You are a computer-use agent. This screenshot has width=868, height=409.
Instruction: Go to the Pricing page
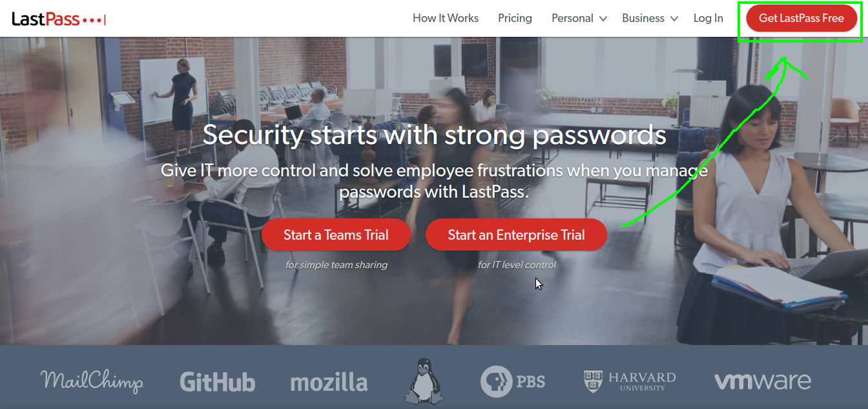tap(515, 18)
